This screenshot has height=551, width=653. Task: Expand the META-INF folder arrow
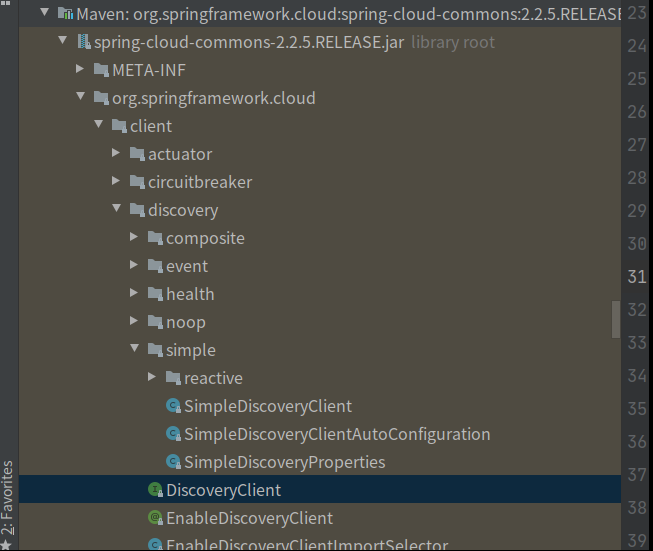(x=80, y=69)
